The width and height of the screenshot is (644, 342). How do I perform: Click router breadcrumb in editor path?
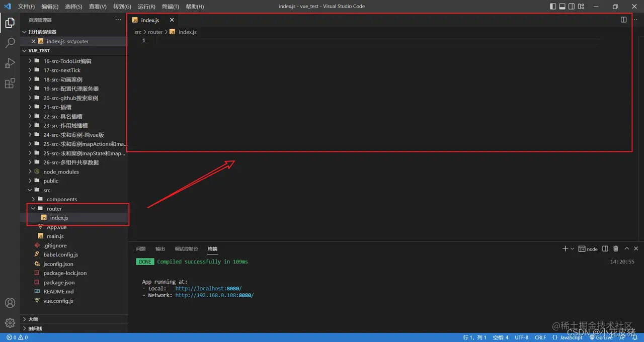tap(155, 32)
